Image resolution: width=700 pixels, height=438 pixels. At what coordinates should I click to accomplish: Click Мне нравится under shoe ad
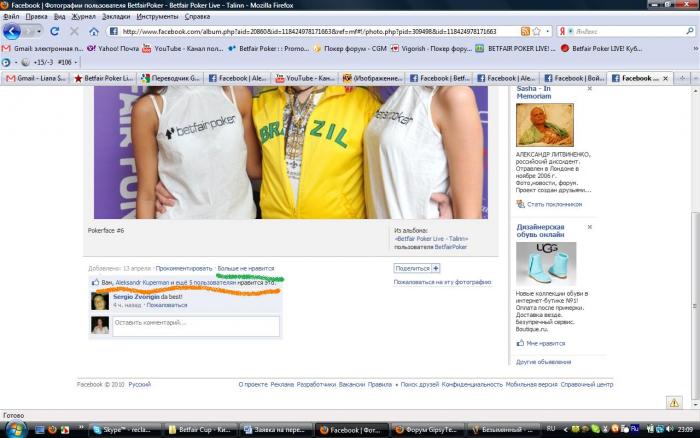(x=546, y=343)
